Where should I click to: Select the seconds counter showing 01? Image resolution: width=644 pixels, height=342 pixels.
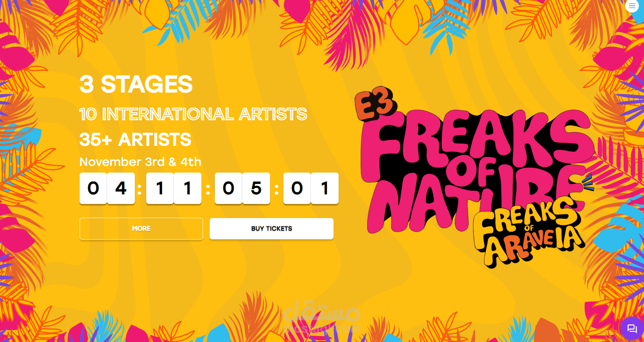(x=311, y=189)
